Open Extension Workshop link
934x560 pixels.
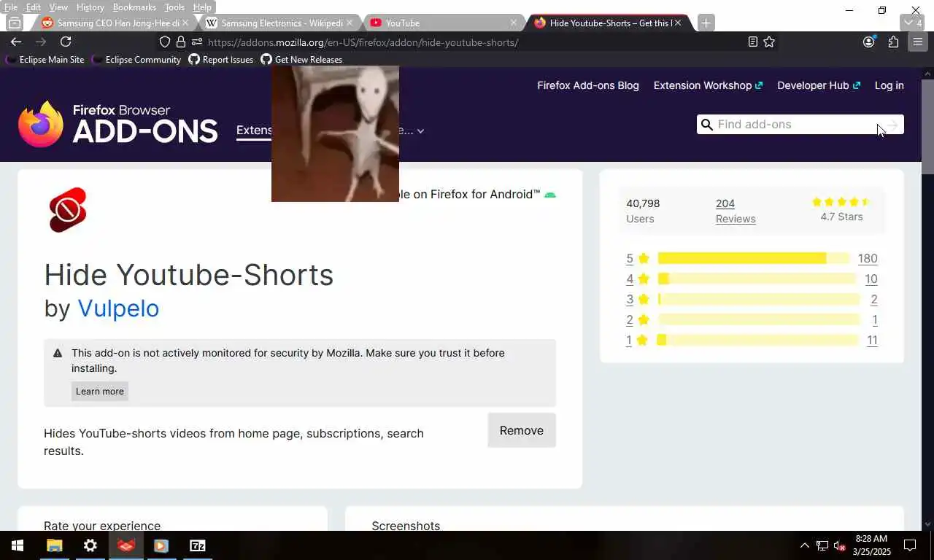tap(708, 85)
